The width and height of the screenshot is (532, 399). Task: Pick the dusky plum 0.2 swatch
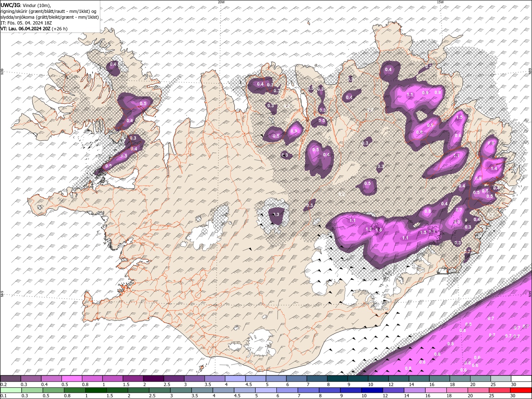pyautogui.click(x=10, y=379)
